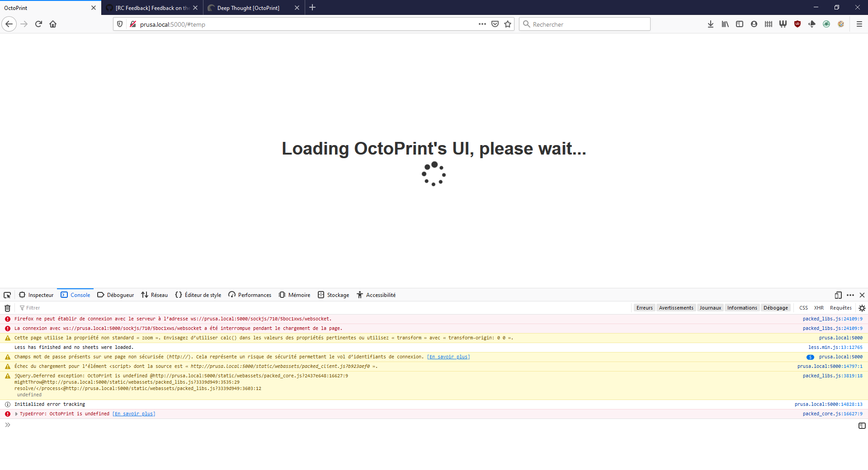Focus the Rechercher search box
The image size is (868, 470).
coord(585,24)
